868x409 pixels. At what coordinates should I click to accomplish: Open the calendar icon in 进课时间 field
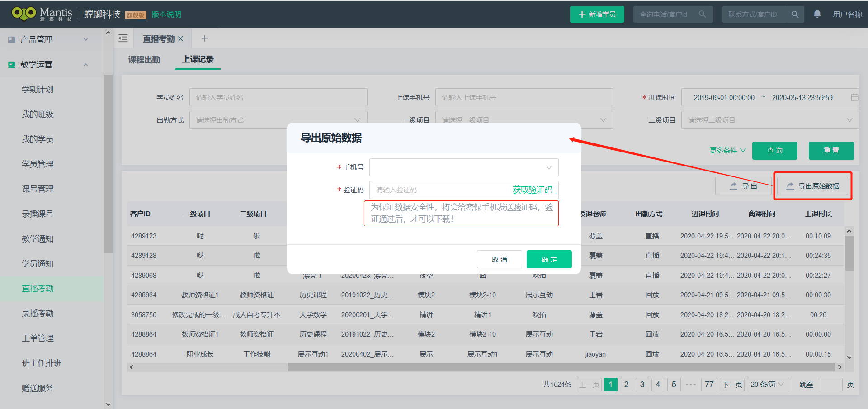[x=854, y=97]
